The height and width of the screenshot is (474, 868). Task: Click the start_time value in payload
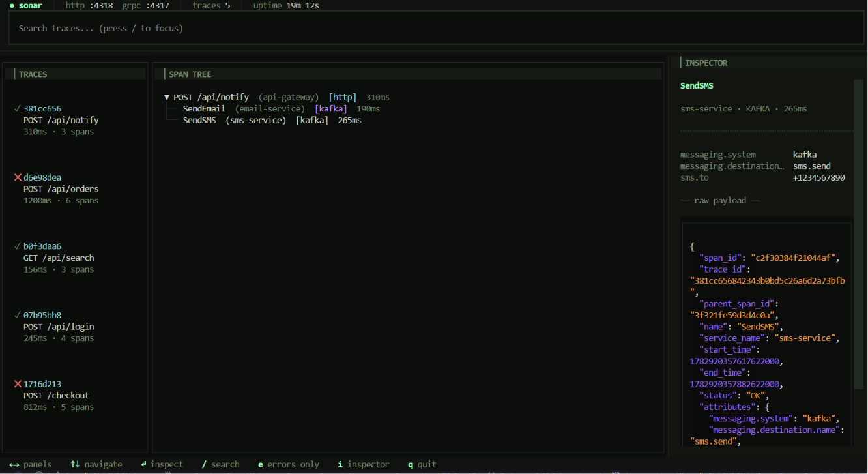coord(735,361)
